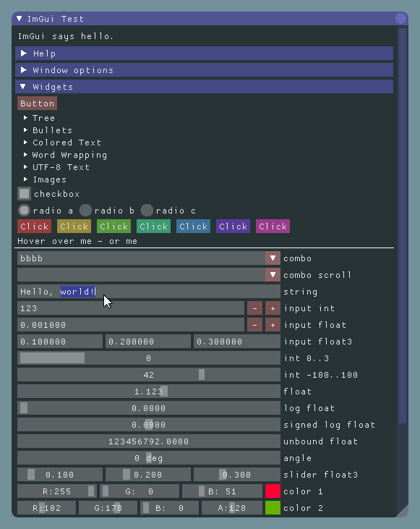
Task: Click the vertical scrollbar on the right
Action: click(x=403, y=226)
